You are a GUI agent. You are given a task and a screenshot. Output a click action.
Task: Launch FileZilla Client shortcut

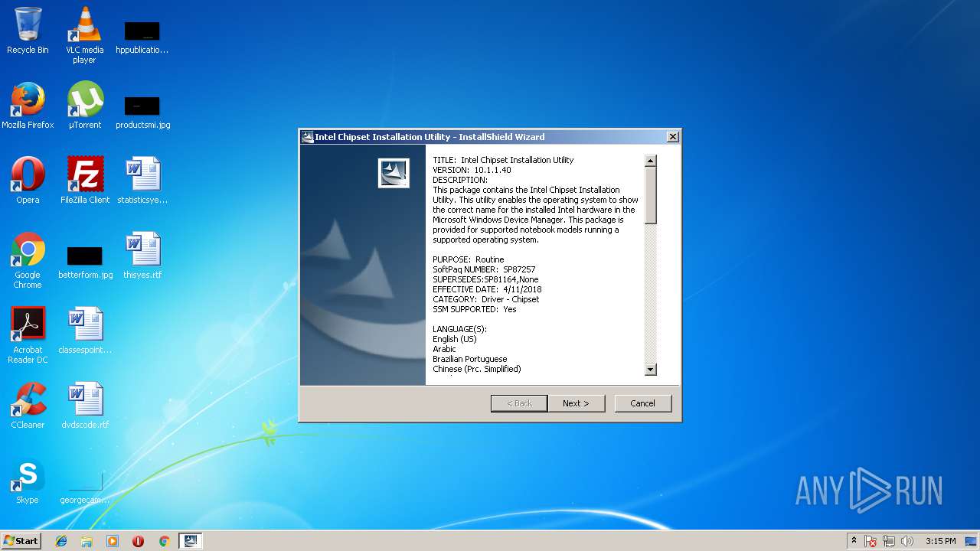click(x=85, y=181)
